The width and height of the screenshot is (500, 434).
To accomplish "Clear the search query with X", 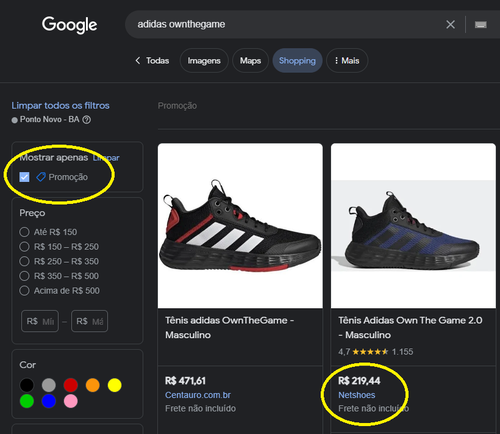I will [x=450, y=24].
